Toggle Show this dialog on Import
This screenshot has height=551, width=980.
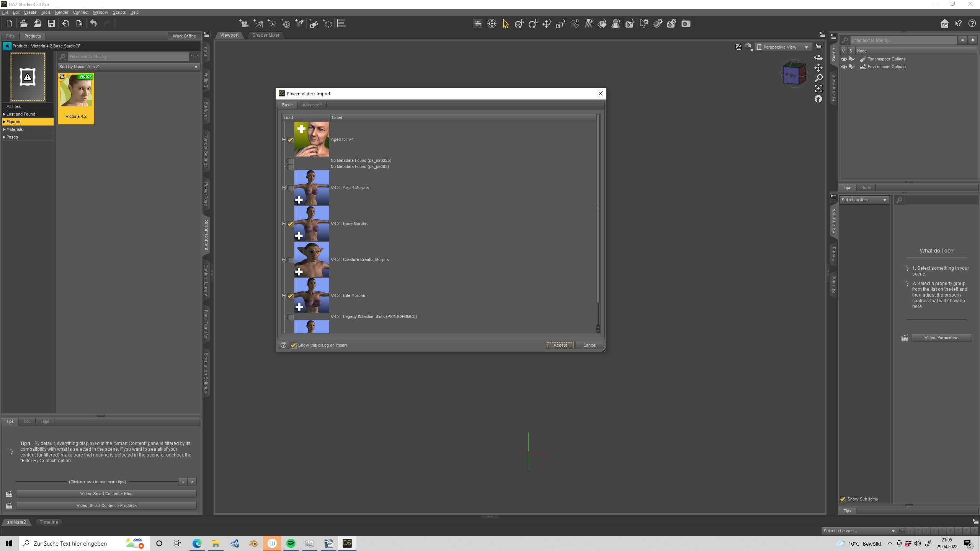click(x=294, y=346)
